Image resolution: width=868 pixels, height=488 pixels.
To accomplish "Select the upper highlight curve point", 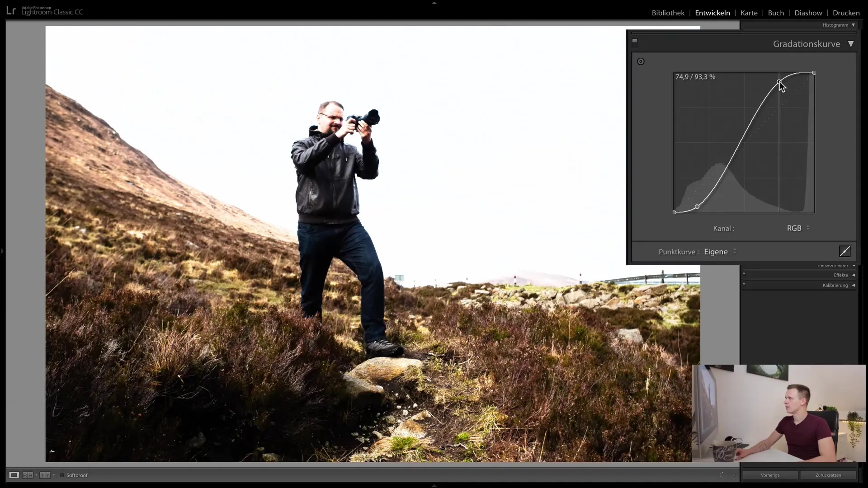I will click(779, 82).
